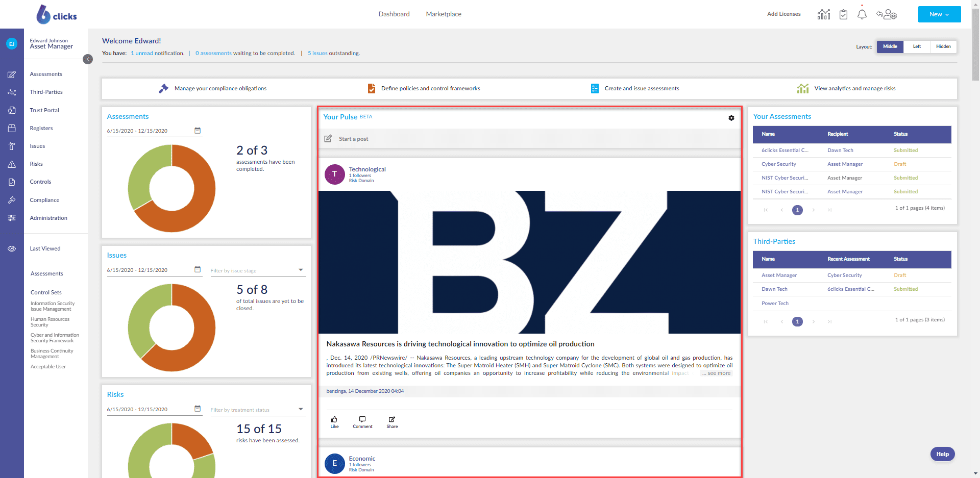
Task: Click the Start a post field
Action: (x=353, y=138)
